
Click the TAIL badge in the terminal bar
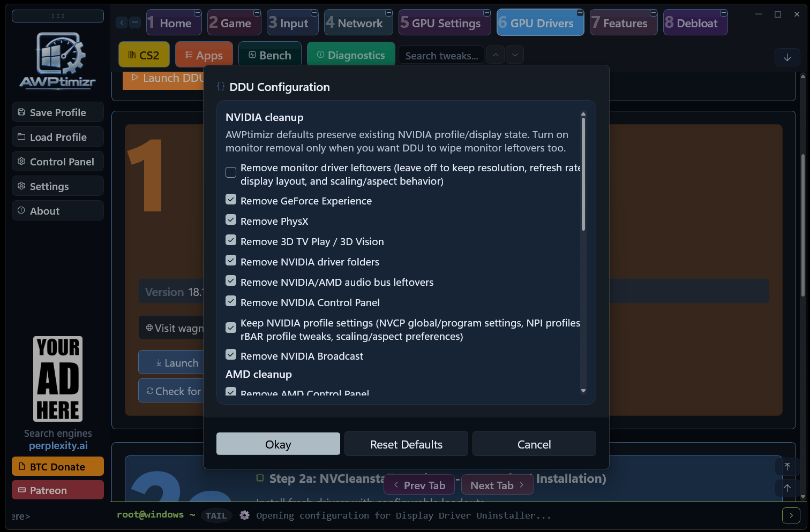point(216,516)
